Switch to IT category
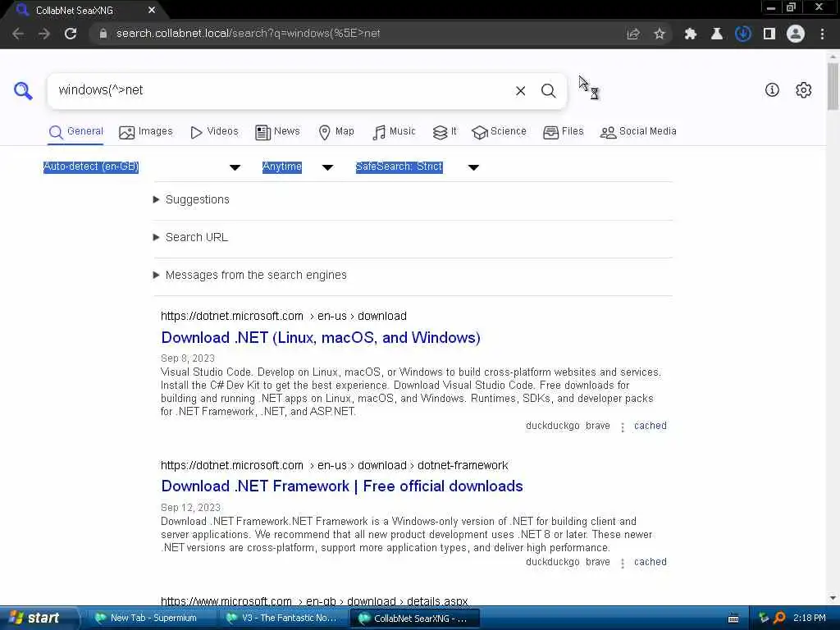The height and width of the screenshot is (630, 840). pyautogui.click(x=445, y=132)
